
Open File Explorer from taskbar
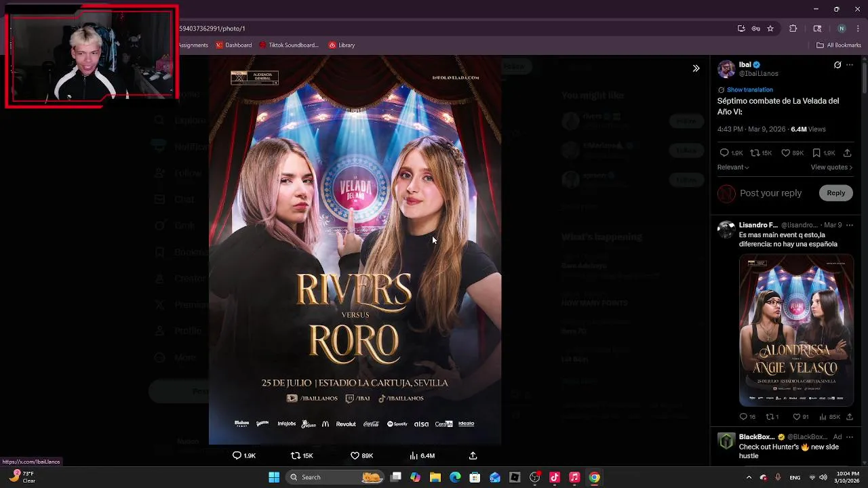click(x=435, y=477)
